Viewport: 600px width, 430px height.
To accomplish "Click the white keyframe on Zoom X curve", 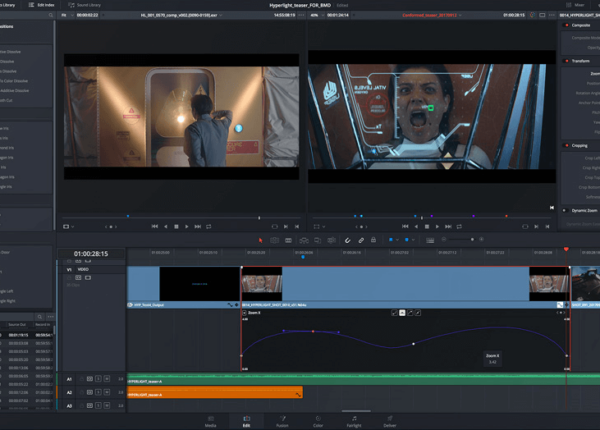I will click(414, 344).
